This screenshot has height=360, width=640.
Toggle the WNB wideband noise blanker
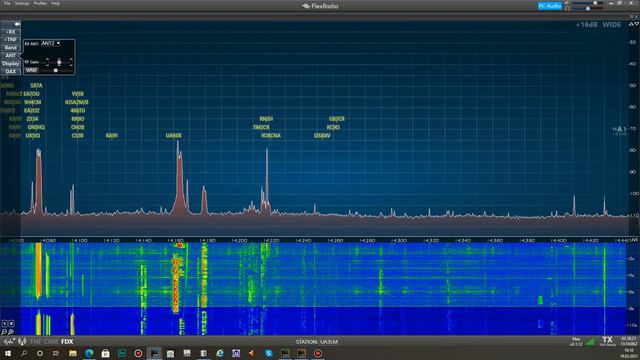(31, 70)
